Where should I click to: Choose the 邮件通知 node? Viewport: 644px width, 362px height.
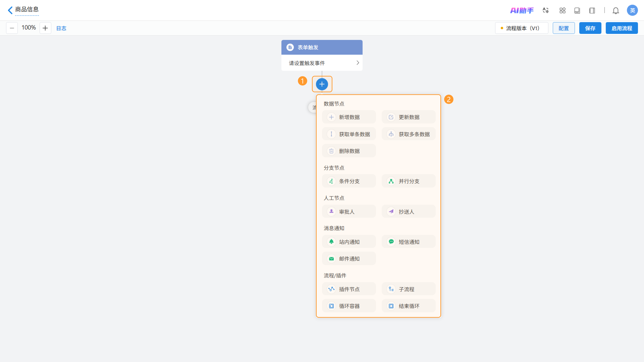click(x=349, y=259)
